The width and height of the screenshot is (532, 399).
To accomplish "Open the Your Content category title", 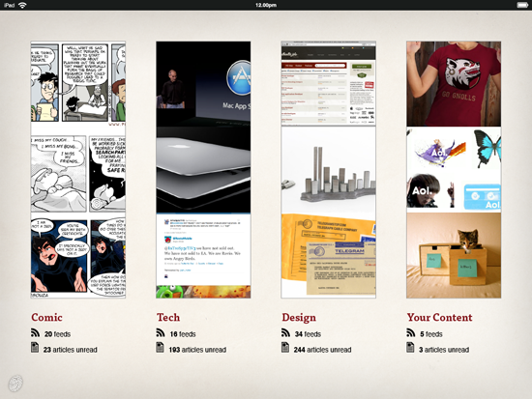I will [x=440, y=317].
